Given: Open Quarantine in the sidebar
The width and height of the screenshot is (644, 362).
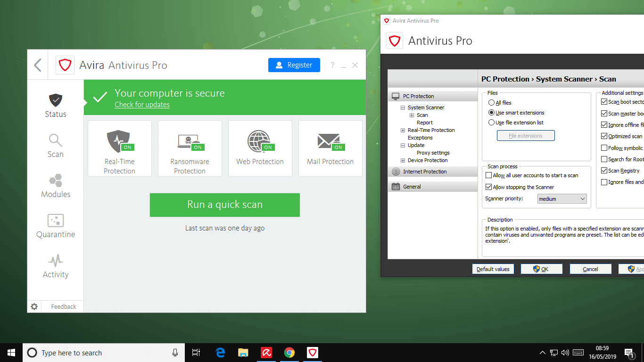Looking at the screenshot, I should tap(56, 220).
